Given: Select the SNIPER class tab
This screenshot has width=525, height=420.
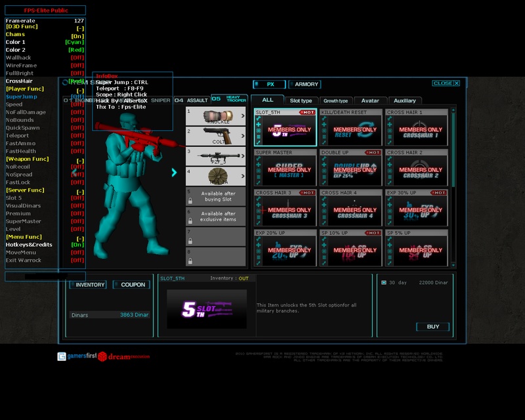Looking at the screenshot, I should click(160, 100).
